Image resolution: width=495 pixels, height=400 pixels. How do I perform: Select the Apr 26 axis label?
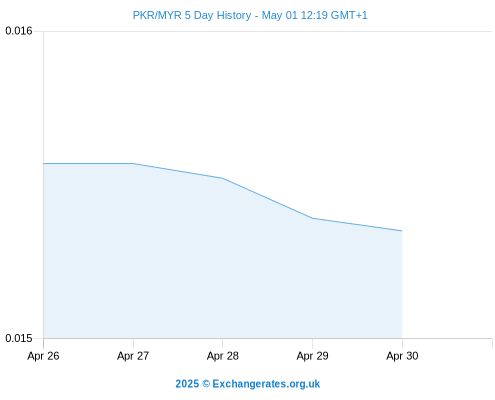click(43, 356)
